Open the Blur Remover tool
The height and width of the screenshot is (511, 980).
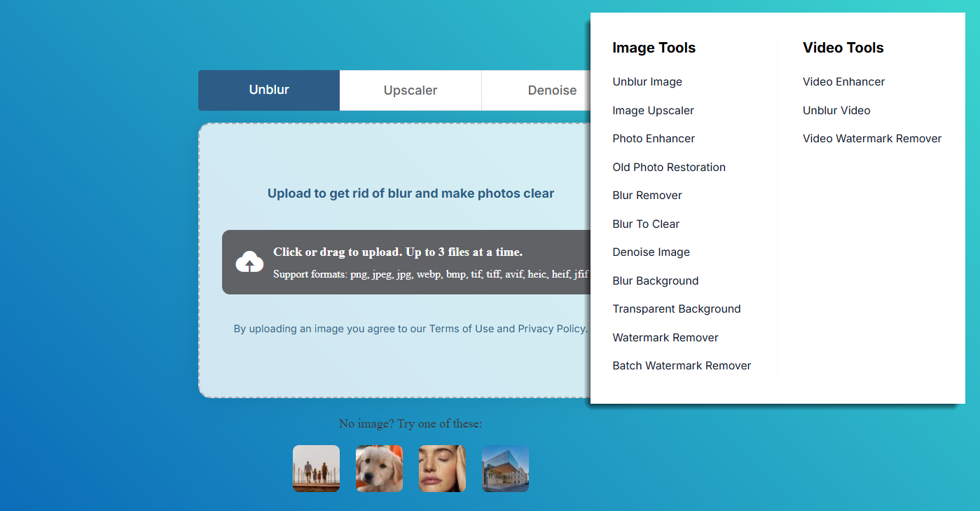click(647, 195)
